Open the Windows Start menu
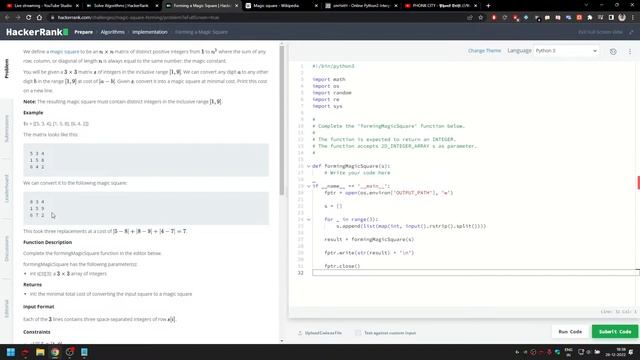The height and width of the screenshot is (360, 640). [11, 352]
